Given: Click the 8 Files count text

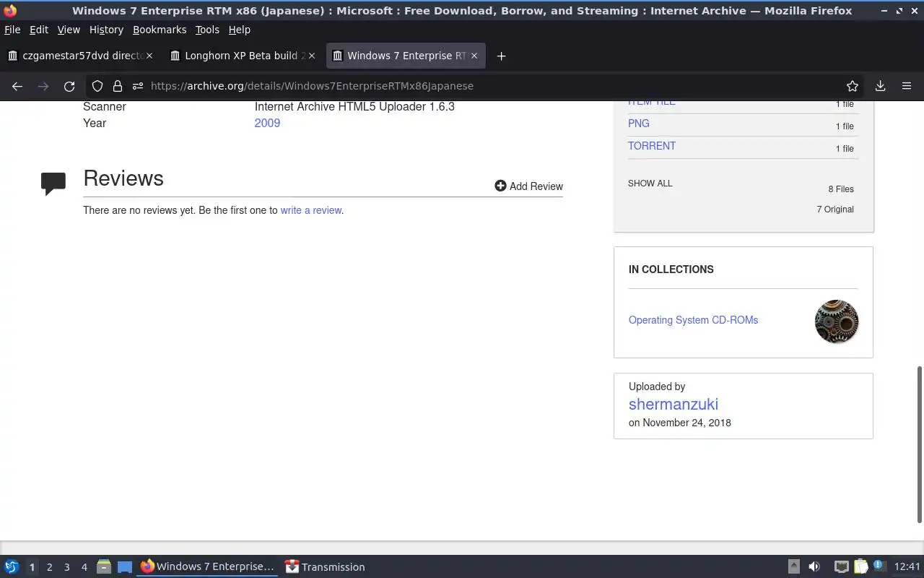Looking at the screenshot, I should point(841,189).
